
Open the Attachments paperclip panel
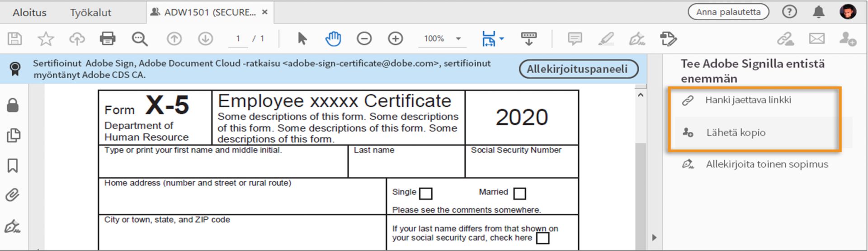(13, 195)
